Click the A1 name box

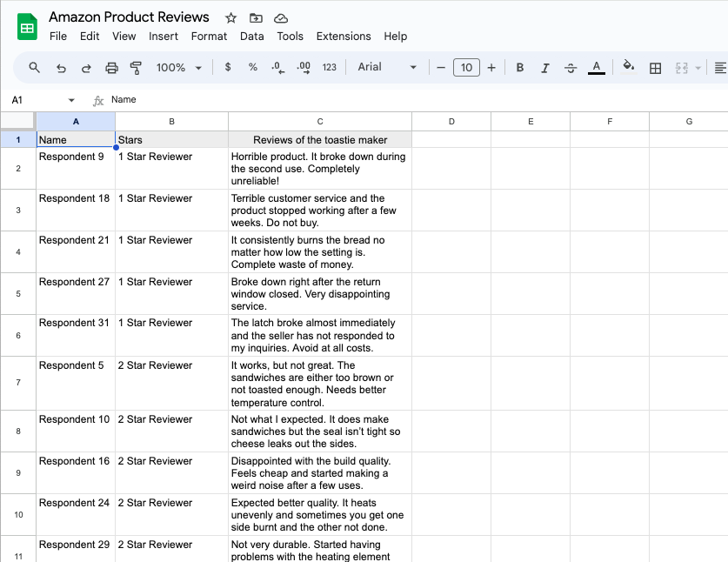tap(37, 100)
